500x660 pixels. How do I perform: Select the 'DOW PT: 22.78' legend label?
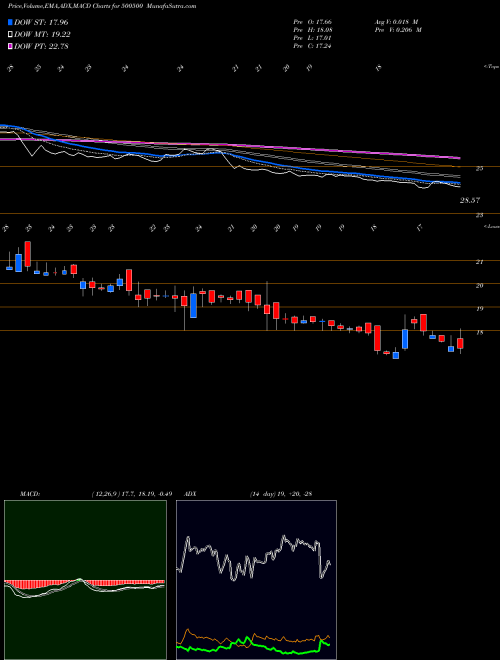(41, 46)
